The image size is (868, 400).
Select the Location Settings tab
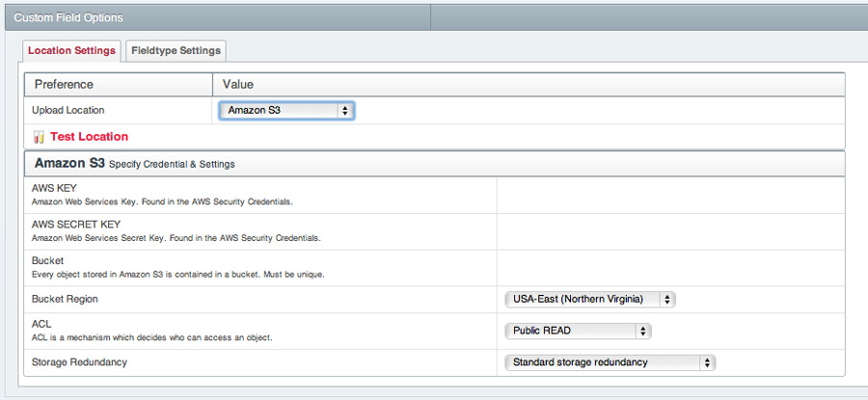(71, 50)
